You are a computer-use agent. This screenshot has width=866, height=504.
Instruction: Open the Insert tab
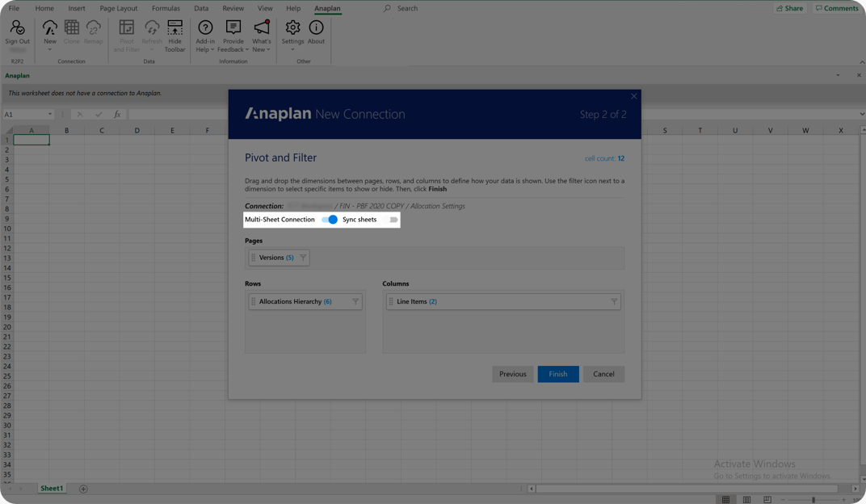77,8
